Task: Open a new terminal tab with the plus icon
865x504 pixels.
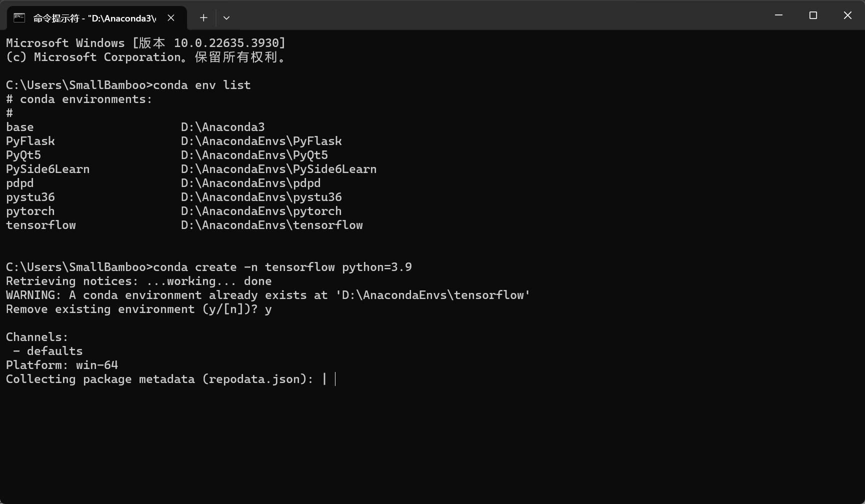Action: [x=203, y=18]
